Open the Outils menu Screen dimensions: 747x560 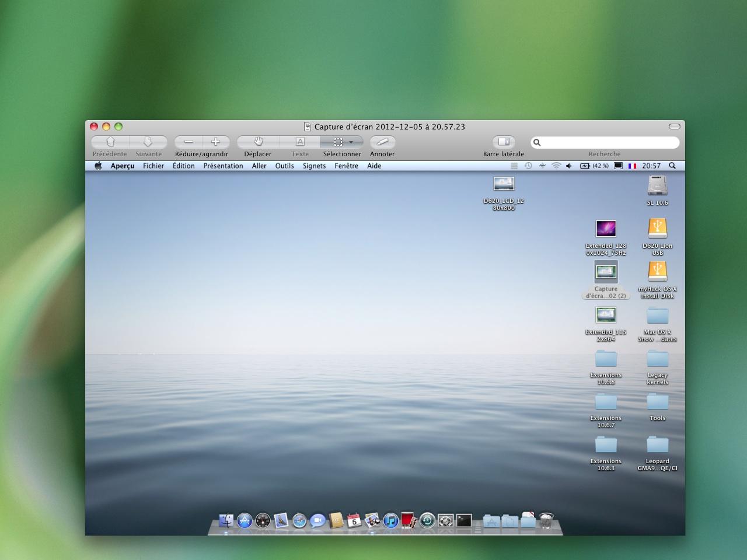tap(284, 166)
